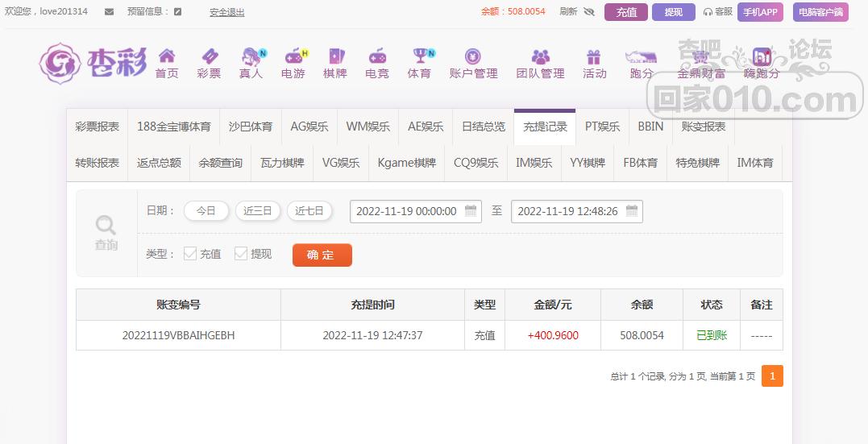Image resolution: width=868 pixels, height=444 pixels.
Task: Select the 真人 live casino icon
Action: (252, 56)
